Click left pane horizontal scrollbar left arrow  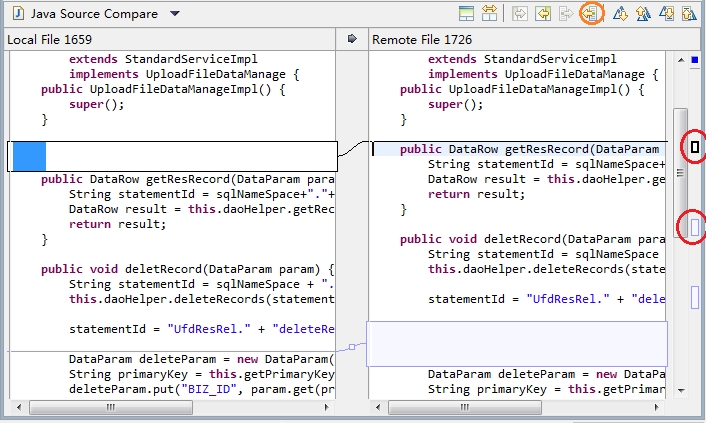(18, 407)
